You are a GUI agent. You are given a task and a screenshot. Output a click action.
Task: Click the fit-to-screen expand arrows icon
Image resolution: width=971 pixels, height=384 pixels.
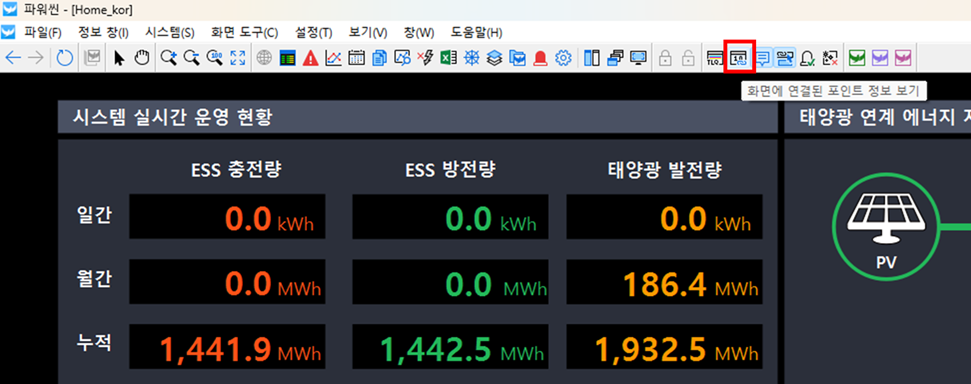[238, 58]
